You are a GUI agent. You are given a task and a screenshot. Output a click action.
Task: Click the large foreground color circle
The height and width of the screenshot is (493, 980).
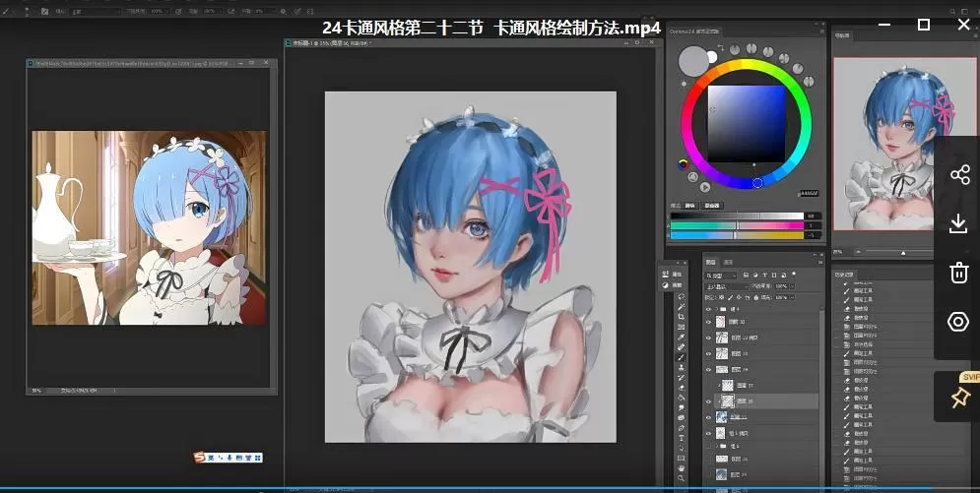[693, 61]
